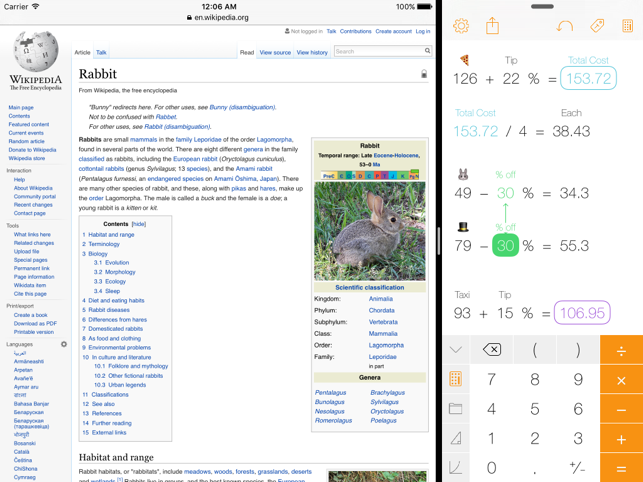Screen dimensions: 643x482
Task: Switch to the Talk tab
Action: (x=101, y=52)
